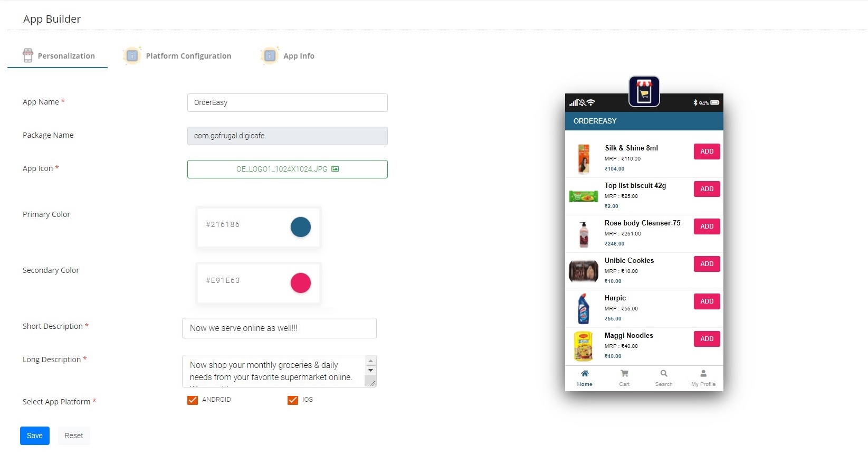Click Long Description scrollbar up arrow
The width and height of the screenshot is (868, 454).
coord(370,361)
